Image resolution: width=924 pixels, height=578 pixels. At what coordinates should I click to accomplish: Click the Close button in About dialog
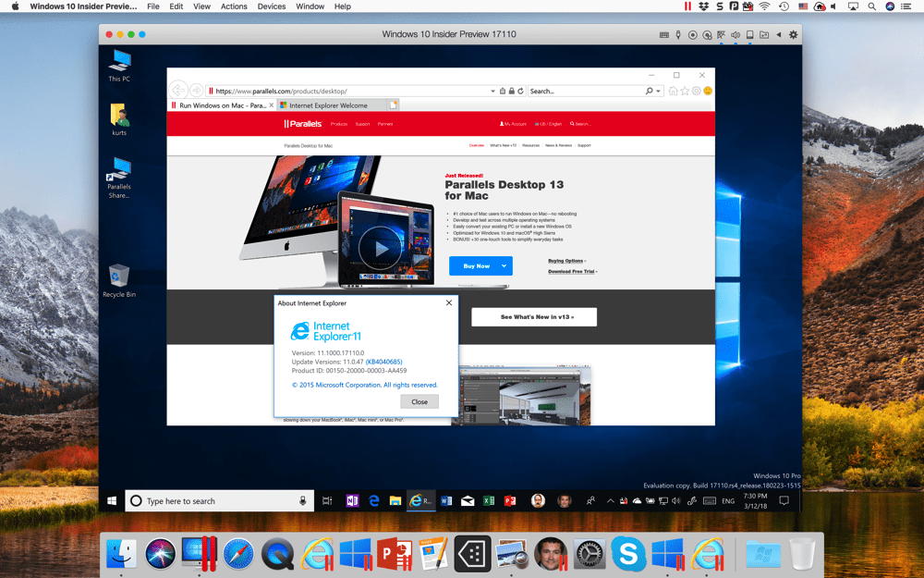click(419, 401)
